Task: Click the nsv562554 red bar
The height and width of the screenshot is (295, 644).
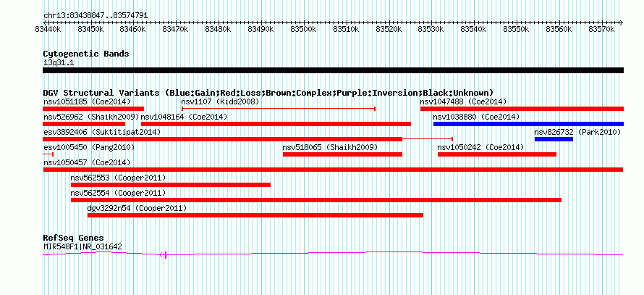Action: 315,200
